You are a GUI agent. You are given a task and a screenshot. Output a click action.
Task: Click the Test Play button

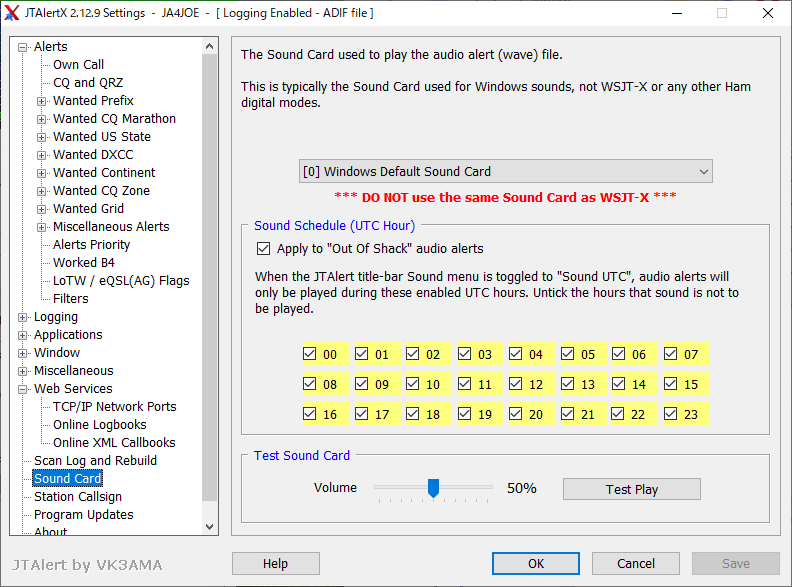632,489
